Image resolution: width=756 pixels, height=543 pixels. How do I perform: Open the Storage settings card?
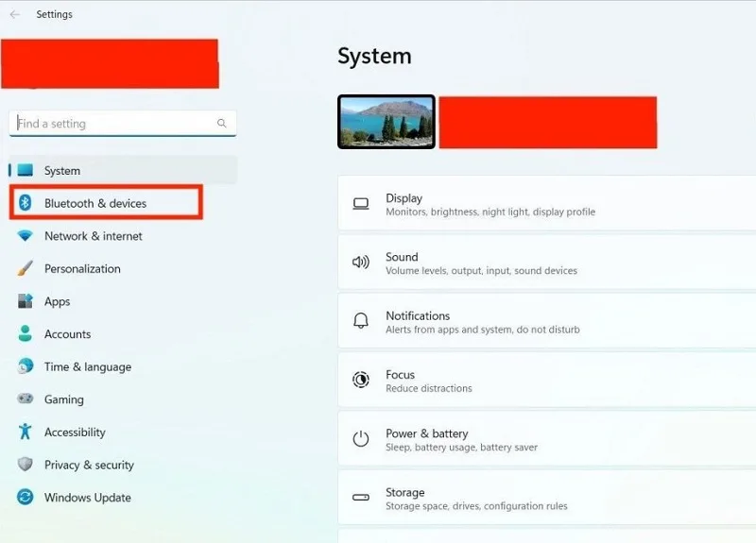click(x=547, y=498)
